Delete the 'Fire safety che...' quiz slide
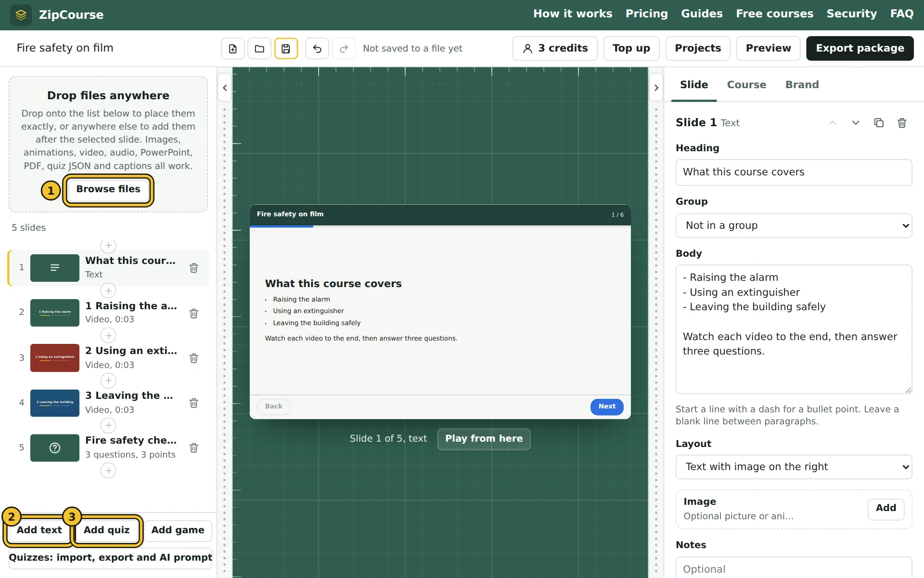Screen dimensions: 924x578 coord(194,448)
